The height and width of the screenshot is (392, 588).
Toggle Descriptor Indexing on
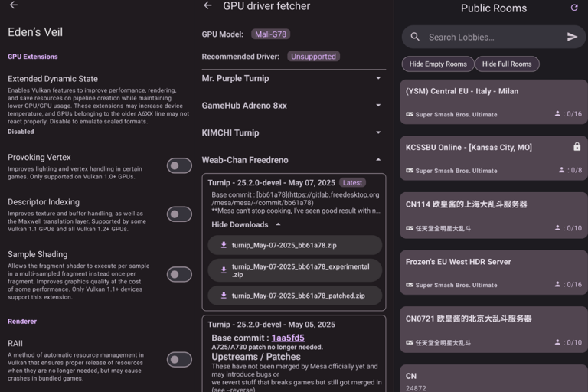point(179,214)
